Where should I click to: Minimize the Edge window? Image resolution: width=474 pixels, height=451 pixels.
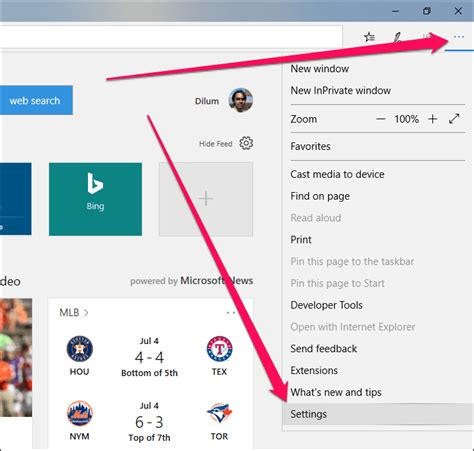tap(396, 11)
